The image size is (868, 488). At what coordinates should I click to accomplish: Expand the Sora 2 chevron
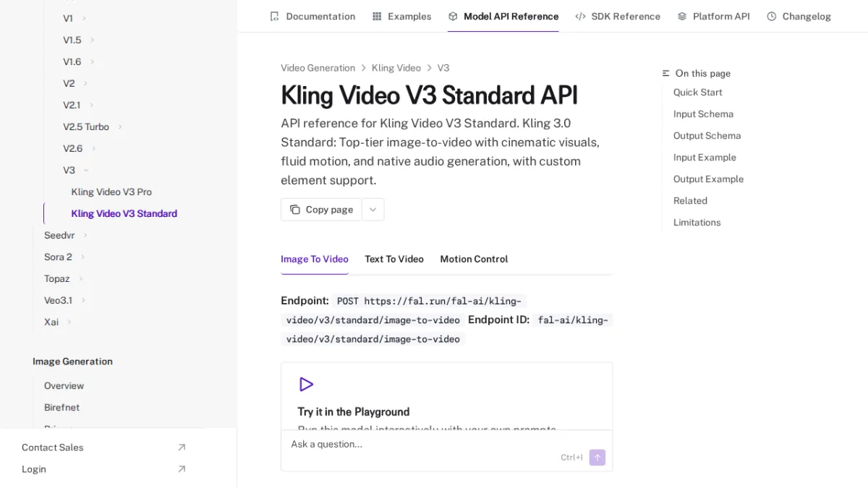pyautogui.click(x=82, y=257)
